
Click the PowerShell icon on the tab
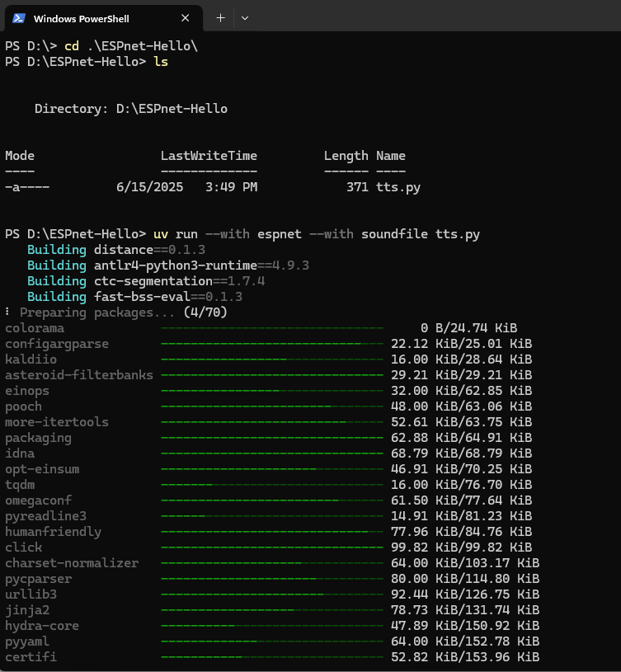coord(18,18)
